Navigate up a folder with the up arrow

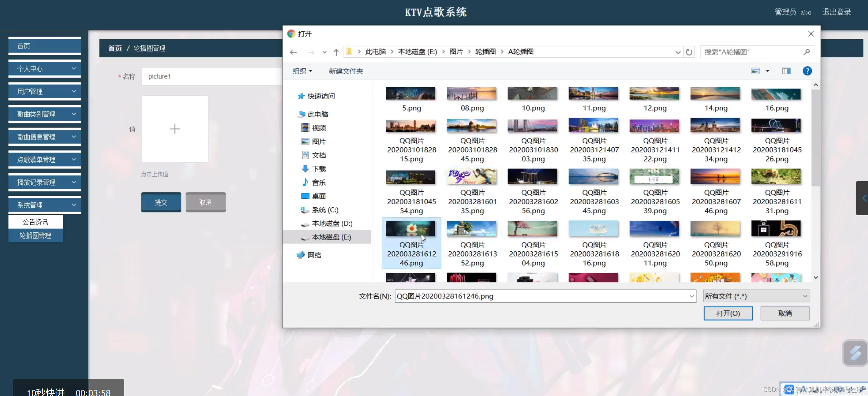point(336,52)
